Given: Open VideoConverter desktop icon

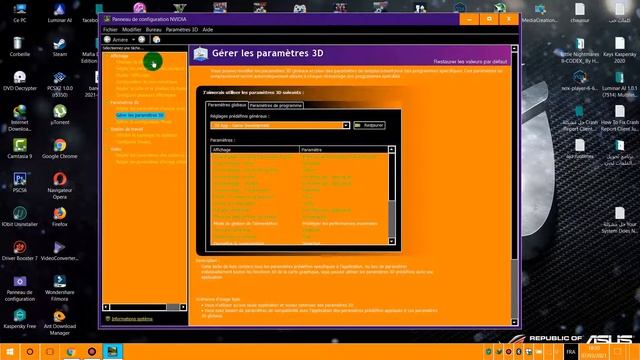Looking at the screenshot, I should 60,250.
